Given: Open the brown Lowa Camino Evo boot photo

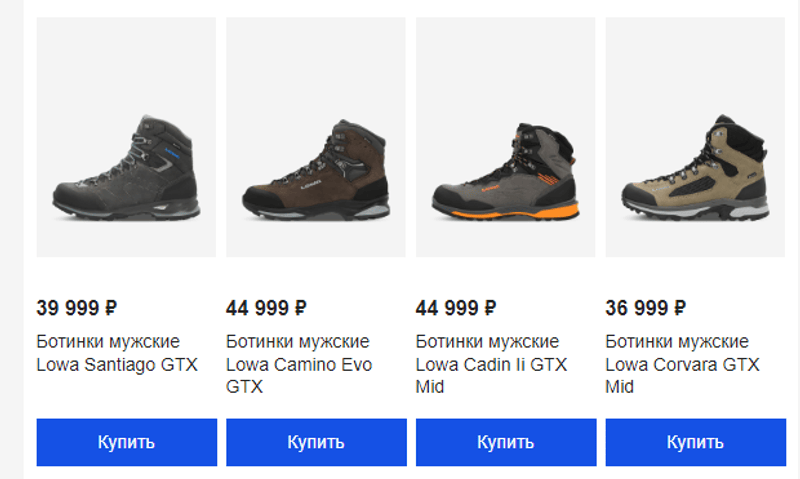Looking at the screenshot, I should pyautogui.click(x=315, y=170).
